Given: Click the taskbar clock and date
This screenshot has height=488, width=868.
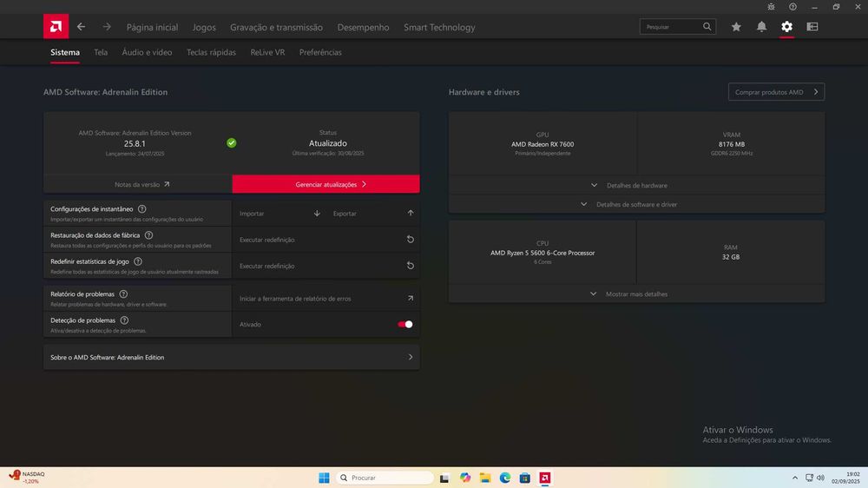Looking at the screenshot, I should click(x=846, y=478).
